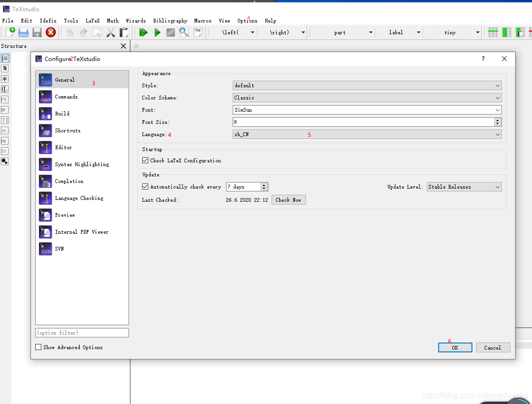Open the Completion settings category
The image size is (532, 404).
[x=82, y=181]
